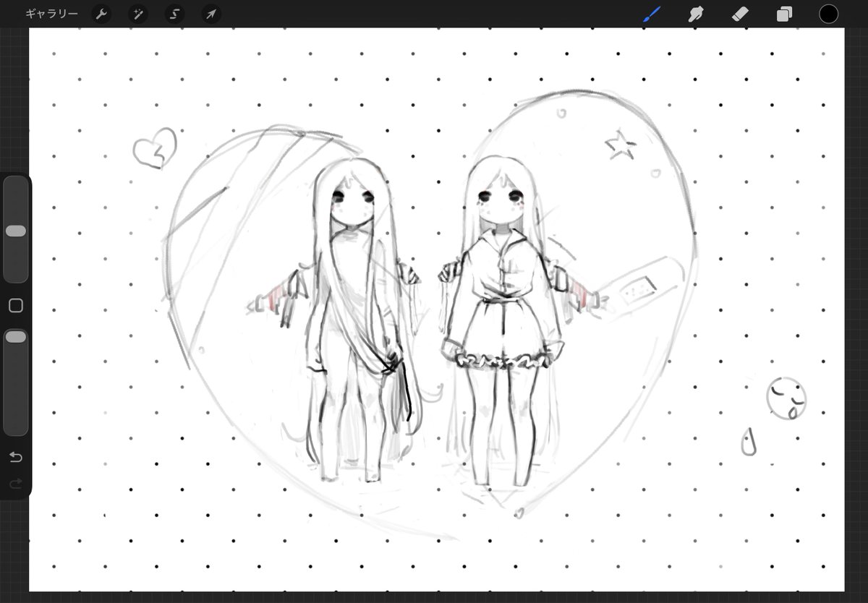
Task: Redo the last undone stroke
Action: pos(16,483)
